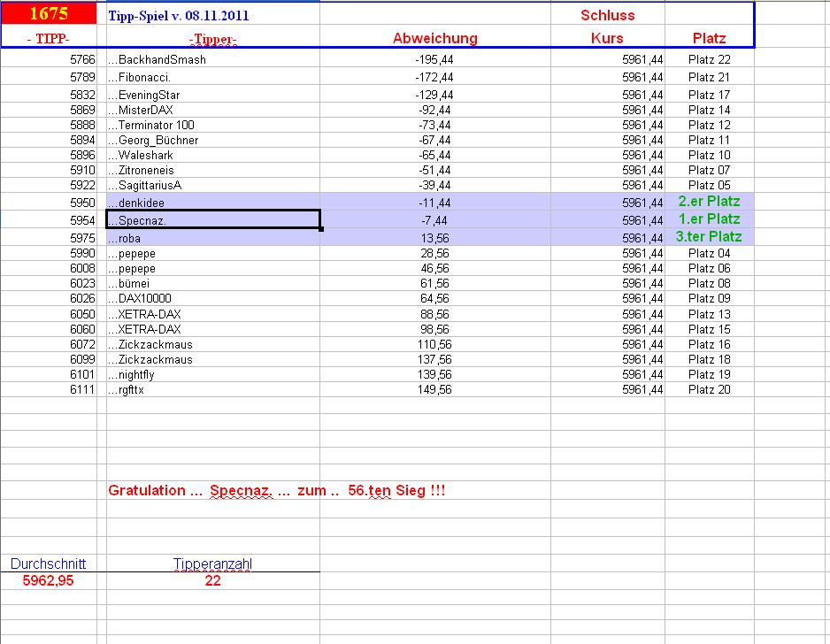Click the Platz column header

(x=708, y=38)
